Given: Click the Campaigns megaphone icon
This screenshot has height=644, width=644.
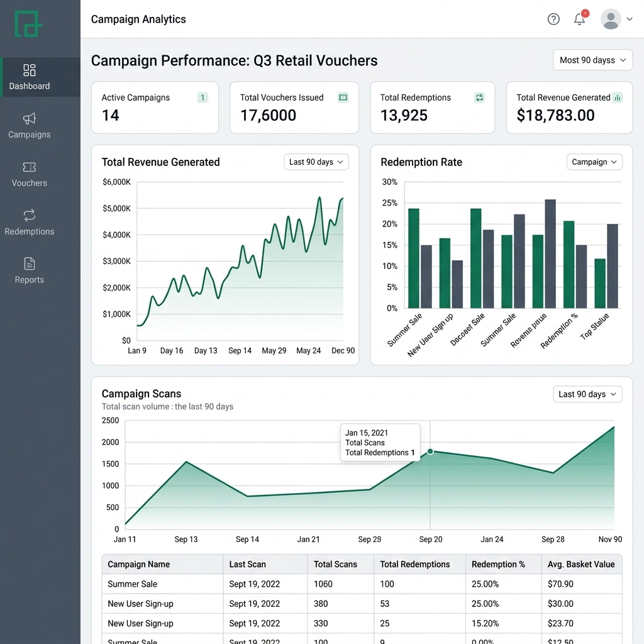Looking at the screenshot, I should click(29, 119).
